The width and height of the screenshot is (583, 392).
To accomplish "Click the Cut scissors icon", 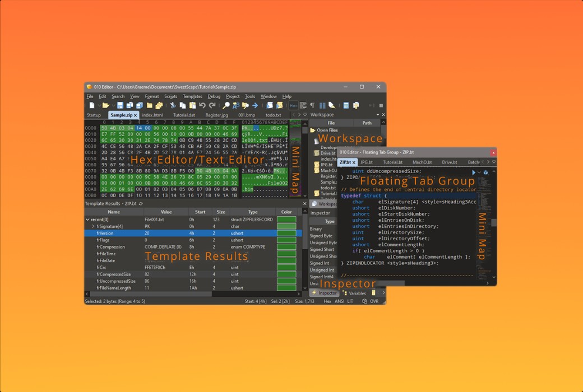I will tap(173, 105).
